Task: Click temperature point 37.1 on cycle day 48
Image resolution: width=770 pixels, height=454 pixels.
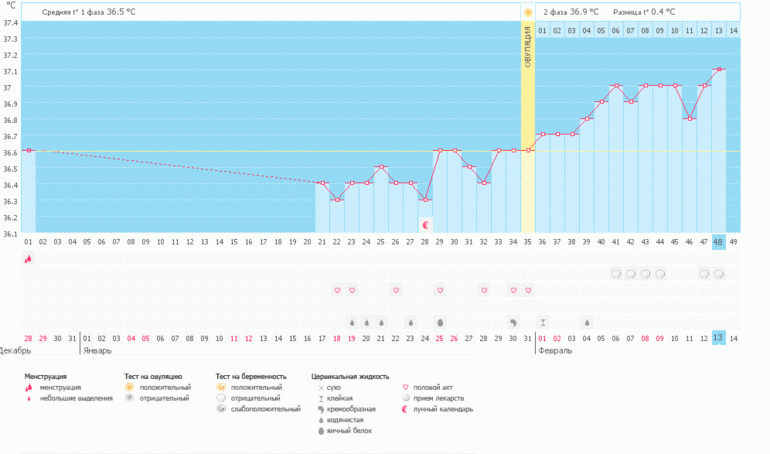Action: [x=719, y=69]
